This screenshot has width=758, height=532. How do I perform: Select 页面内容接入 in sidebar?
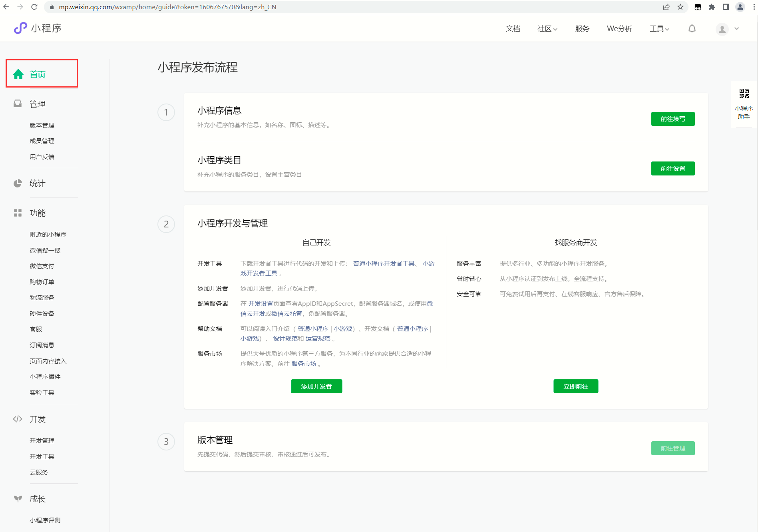coord(48,361)
